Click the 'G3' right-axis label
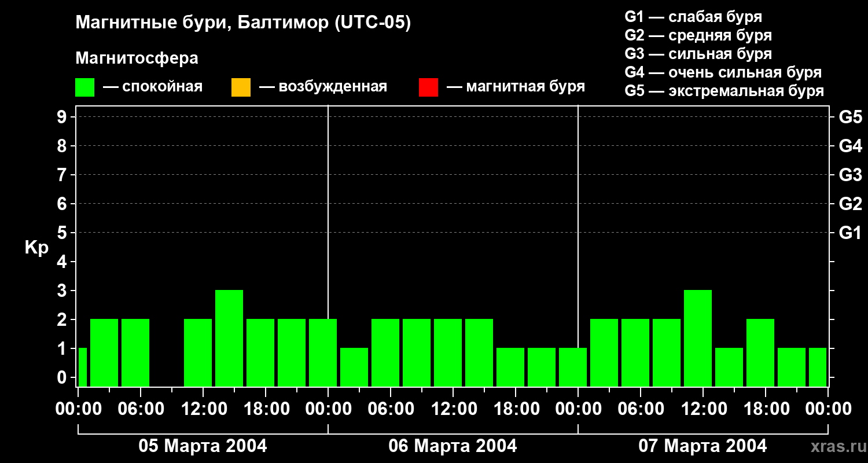 pos(850,175)
